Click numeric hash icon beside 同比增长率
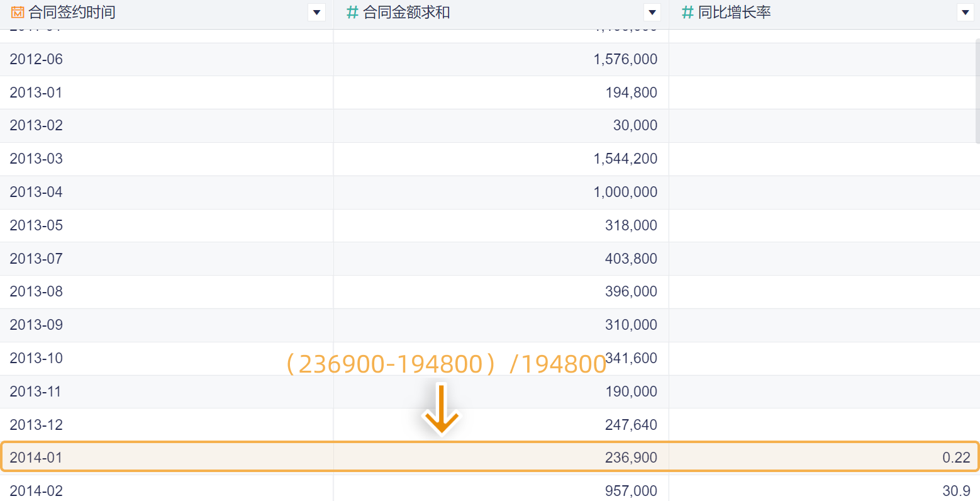The height and width of the screenshot is (501, 980). click(688, 13)
